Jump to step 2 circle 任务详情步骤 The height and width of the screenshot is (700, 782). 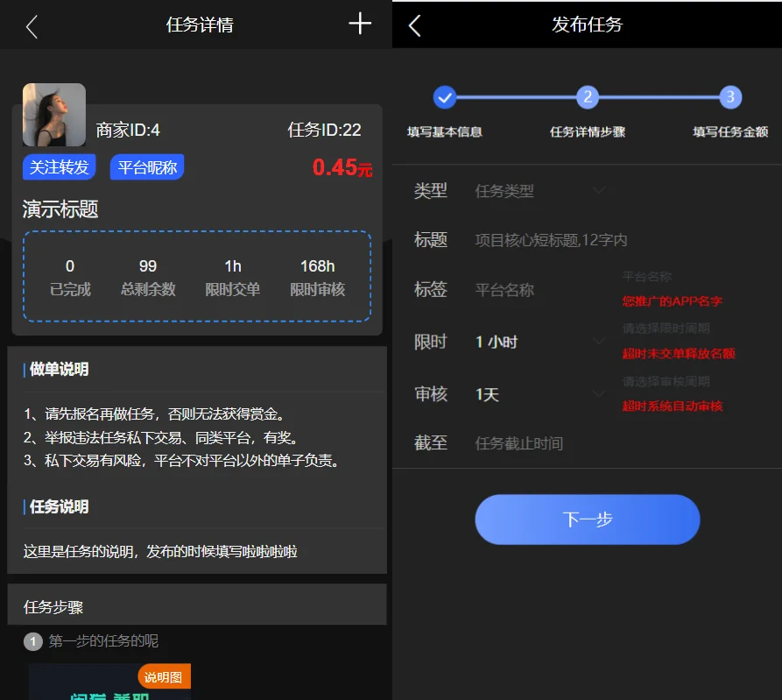588,97
